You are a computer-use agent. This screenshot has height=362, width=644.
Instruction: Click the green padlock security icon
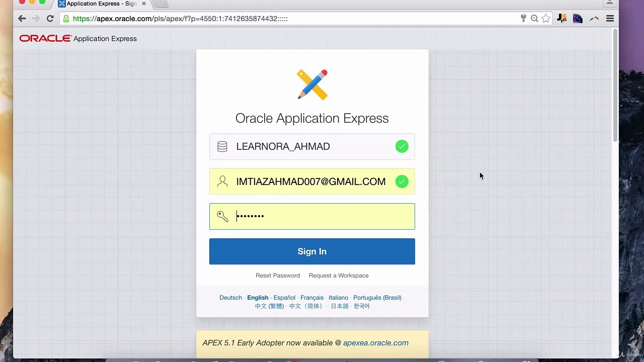66,19
